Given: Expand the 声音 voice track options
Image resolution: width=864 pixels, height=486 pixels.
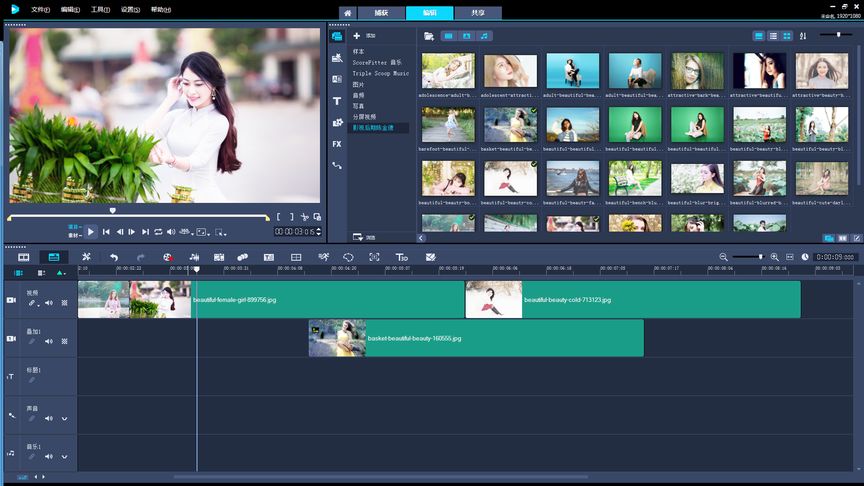Looking at the screenshot, I should click(65, 419).
